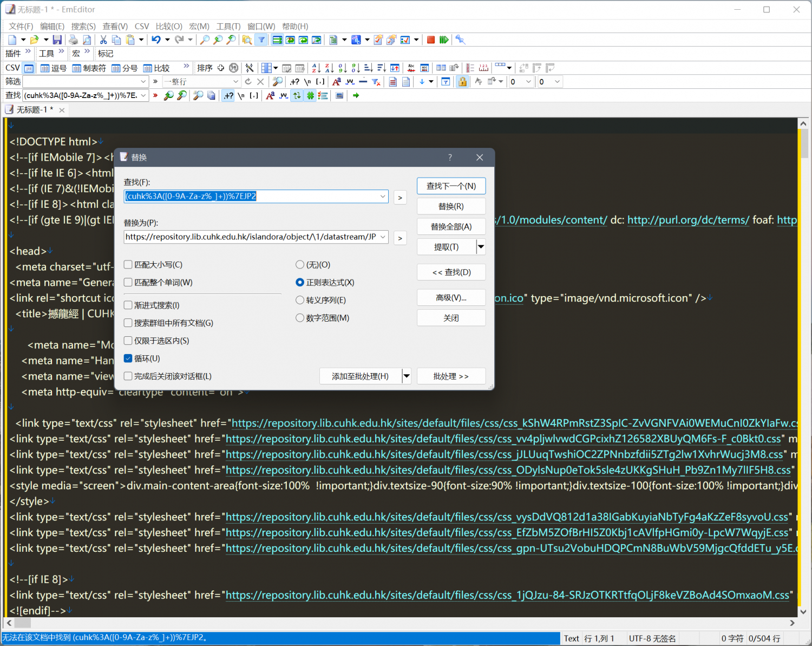Click the Semicolon CSV mode icon
The height and width of the screenshot is (646, 812).
tap(125, 68)
